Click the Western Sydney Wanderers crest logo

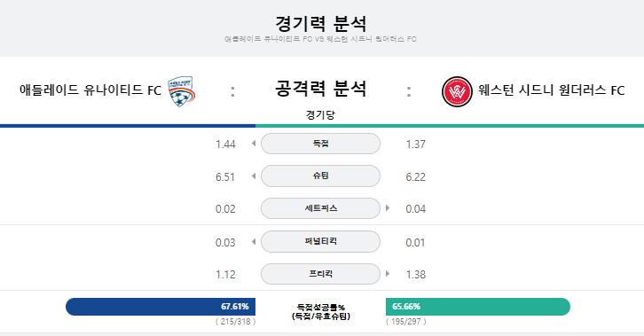[x=457, y=91]
